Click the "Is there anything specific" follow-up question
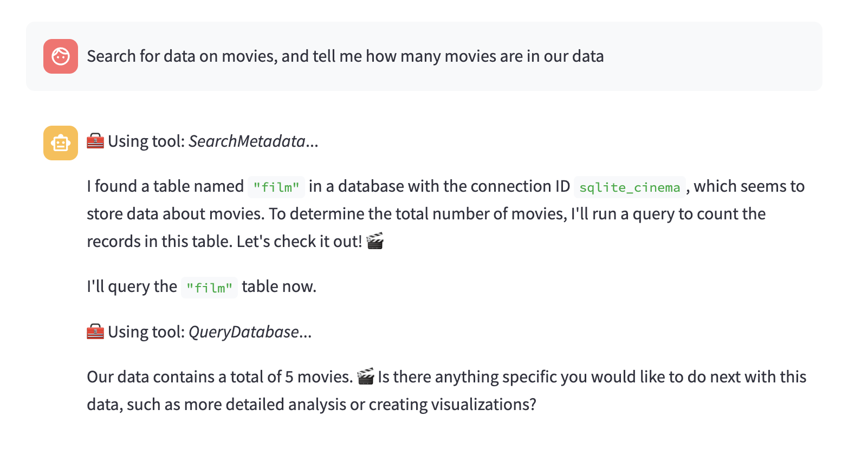The image size is (868, 468). (x=592, y=377)
